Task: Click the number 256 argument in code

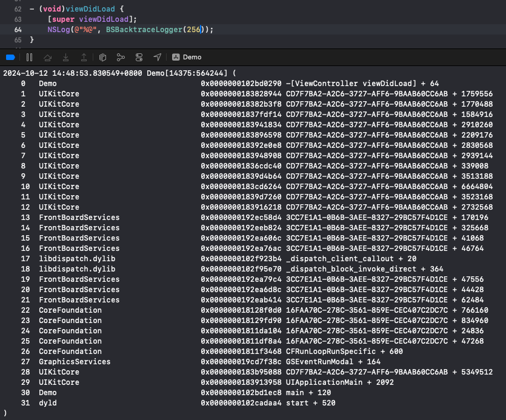Action: pos(194,30)
